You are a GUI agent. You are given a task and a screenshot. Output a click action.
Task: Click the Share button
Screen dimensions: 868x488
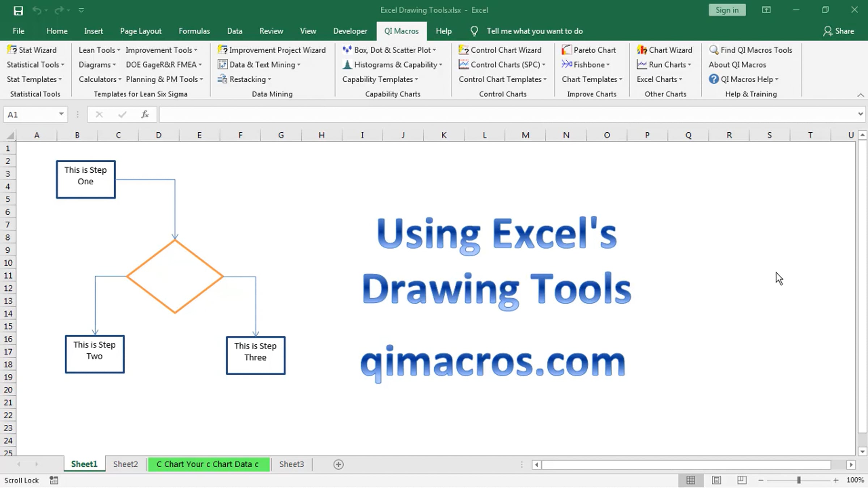click(838, 31)
